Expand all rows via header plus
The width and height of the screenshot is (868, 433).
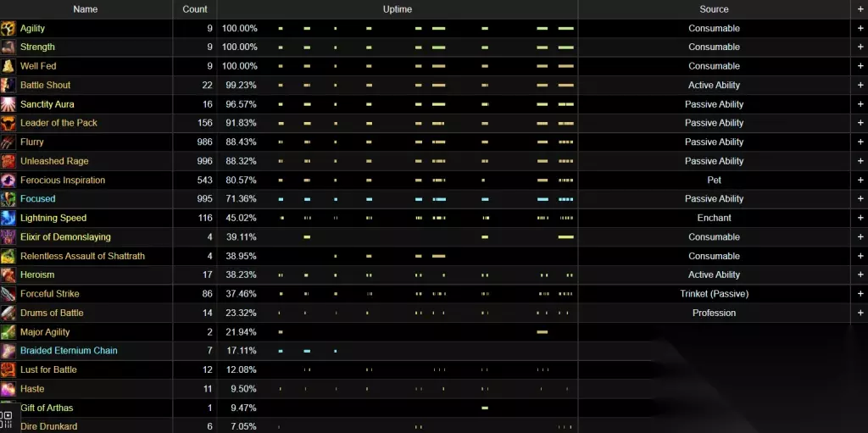coord(860,9)
